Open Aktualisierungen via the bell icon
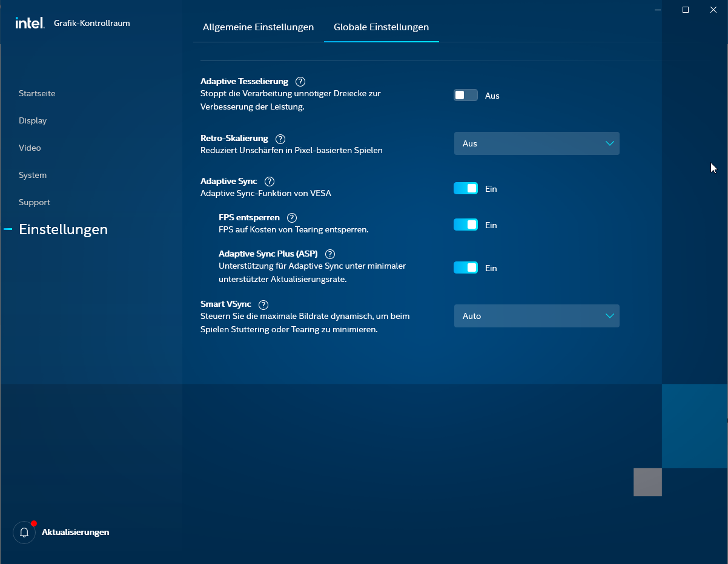This screenshot has width=728, height=564. click(x=24, y=532)
